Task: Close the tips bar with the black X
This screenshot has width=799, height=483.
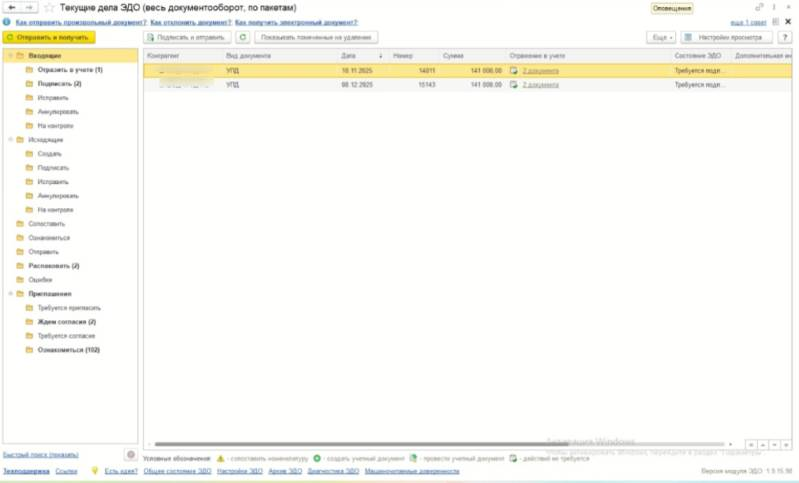Action: (x=788, y=22)
